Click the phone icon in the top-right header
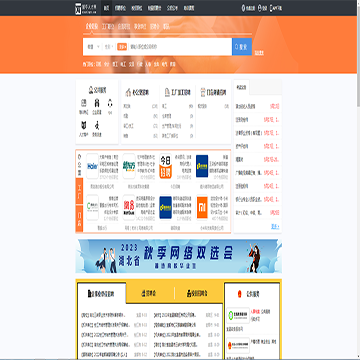360x360 pixels. [243, 8]
